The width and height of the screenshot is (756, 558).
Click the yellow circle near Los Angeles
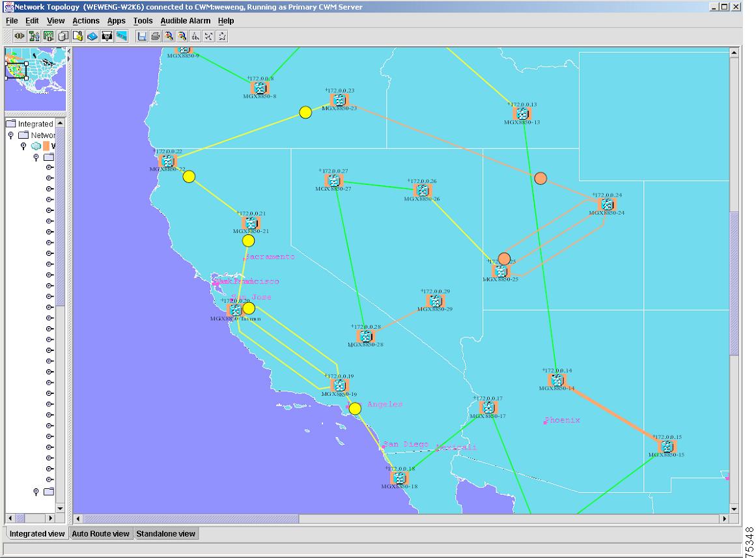(355, 408)
